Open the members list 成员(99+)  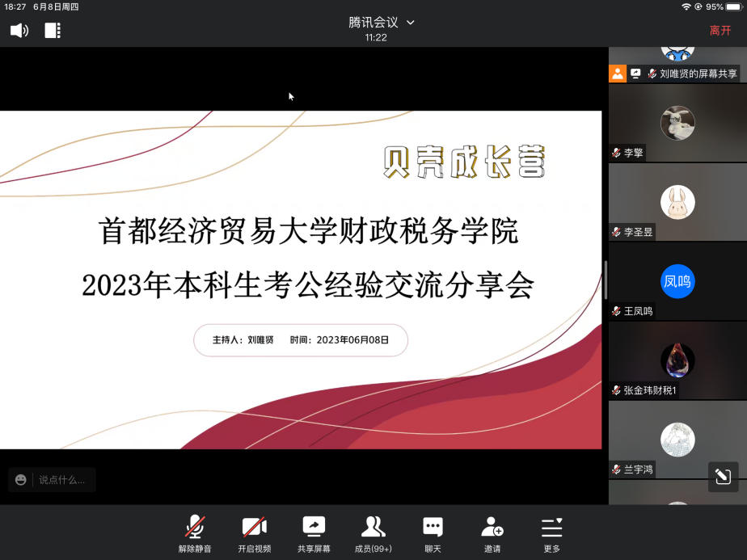click(373, 534)
